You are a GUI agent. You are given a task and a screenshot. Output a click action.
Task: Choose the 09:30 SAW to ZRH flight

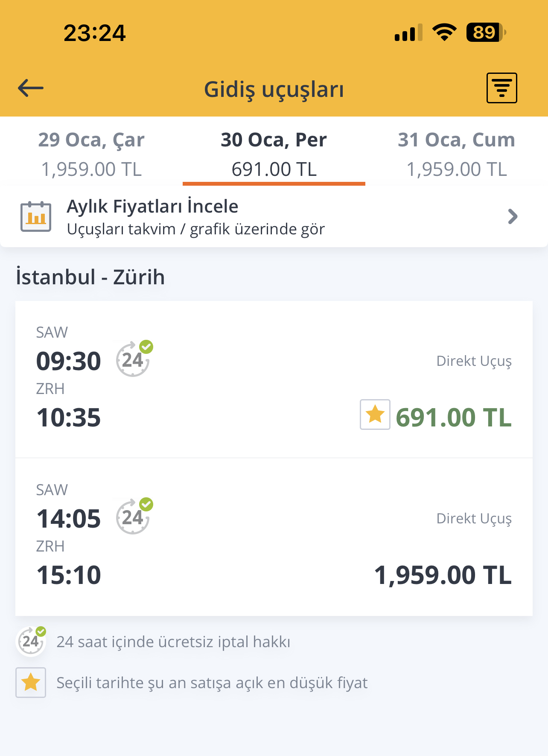pyautogui.click(x=274, y=379)
